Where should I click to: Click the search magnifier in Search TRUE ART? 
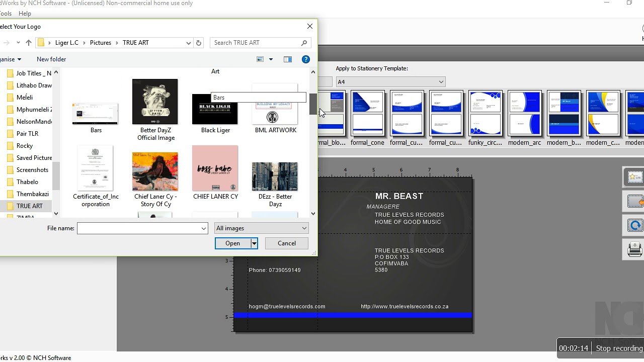(304, 43)
